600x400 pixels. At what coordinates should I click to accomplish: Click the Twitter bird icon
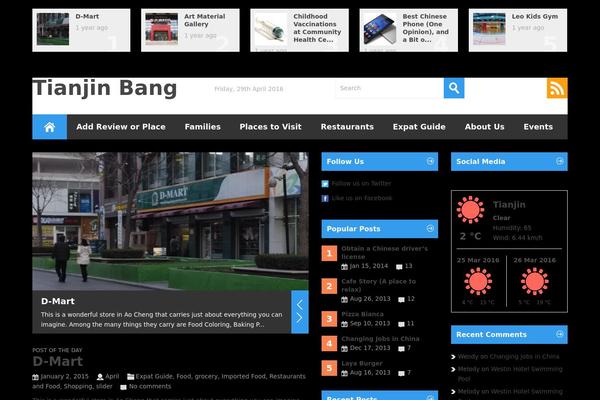(x=325, y=184)
